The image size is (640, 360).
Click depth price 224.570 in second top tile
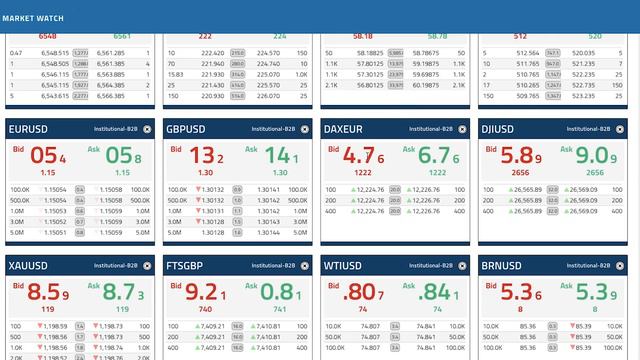coord(269,53)
